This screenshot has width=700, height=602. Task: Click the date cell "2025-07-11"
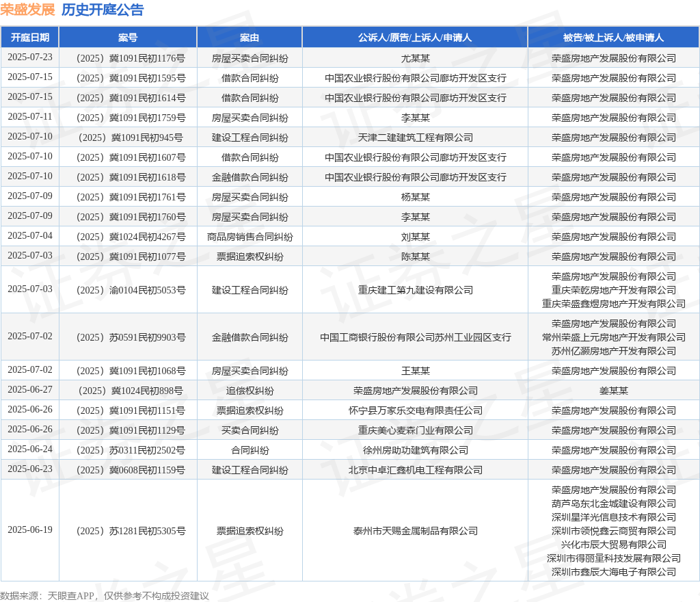[30, 117]
